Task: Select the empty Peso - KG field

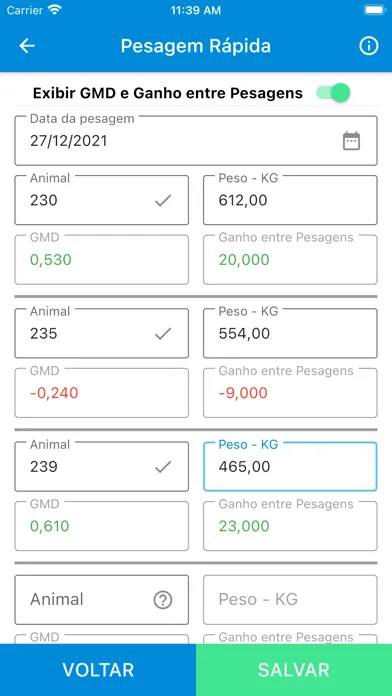Action: coord(290,600)
